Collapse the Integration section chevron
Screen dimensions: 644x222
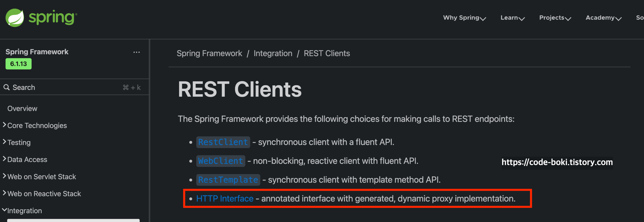coord(4,210)
